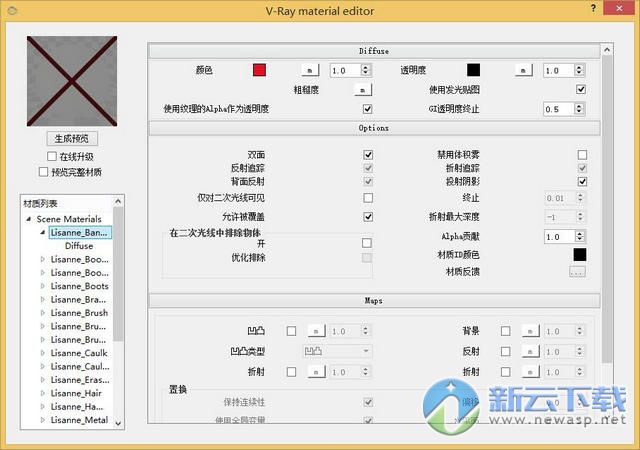This screenshot has height=450, width=640.
Task: Toggle 使用纹理的Alpha作为透明度 checkbox
Action: point(367,109)
